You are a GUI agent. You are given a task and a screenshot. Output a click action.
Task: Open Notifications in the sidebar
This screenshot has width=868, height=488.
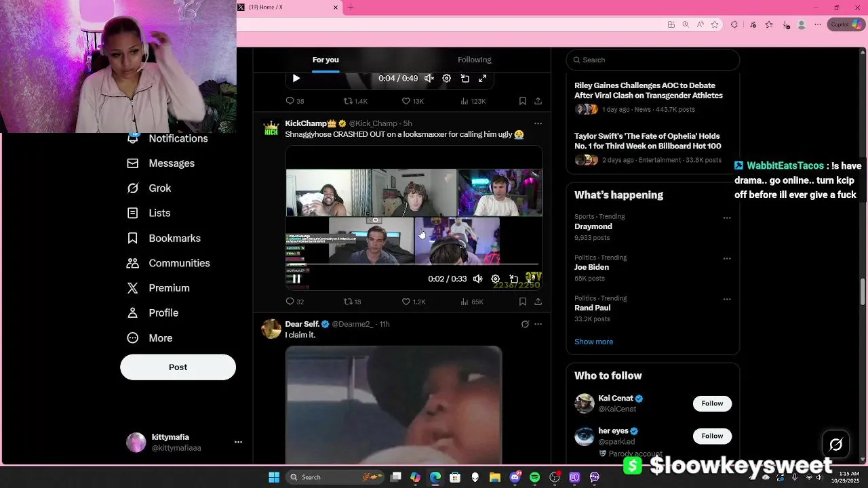(167, 138)
